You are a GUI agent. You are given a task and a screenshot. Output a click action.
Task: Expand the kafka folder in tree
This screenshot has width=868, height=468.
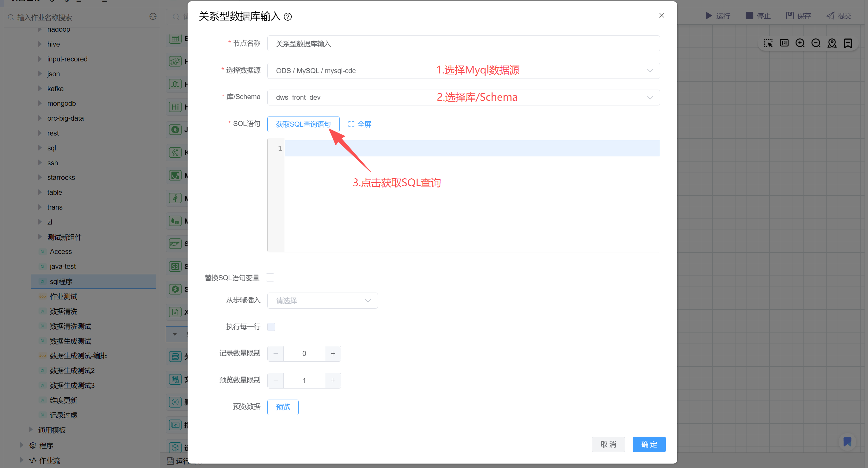[x=40, y=88]
